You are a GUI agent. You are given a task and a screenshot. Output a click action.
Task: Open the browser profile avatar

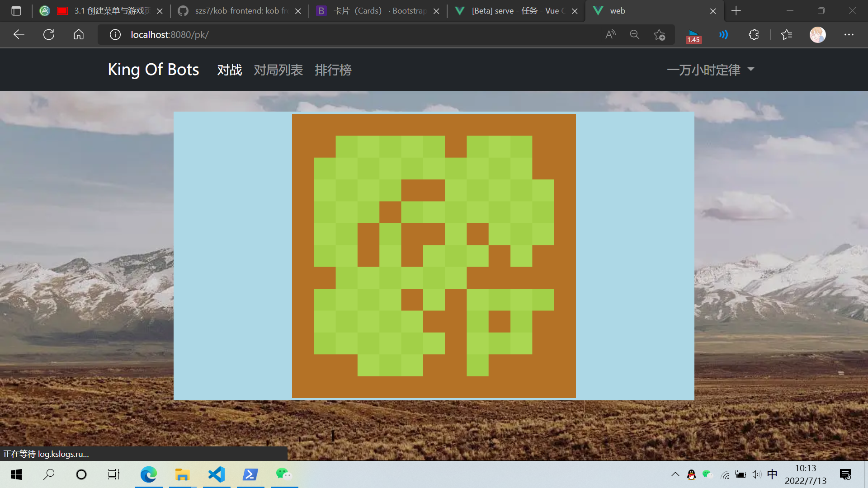pos(817,34)
